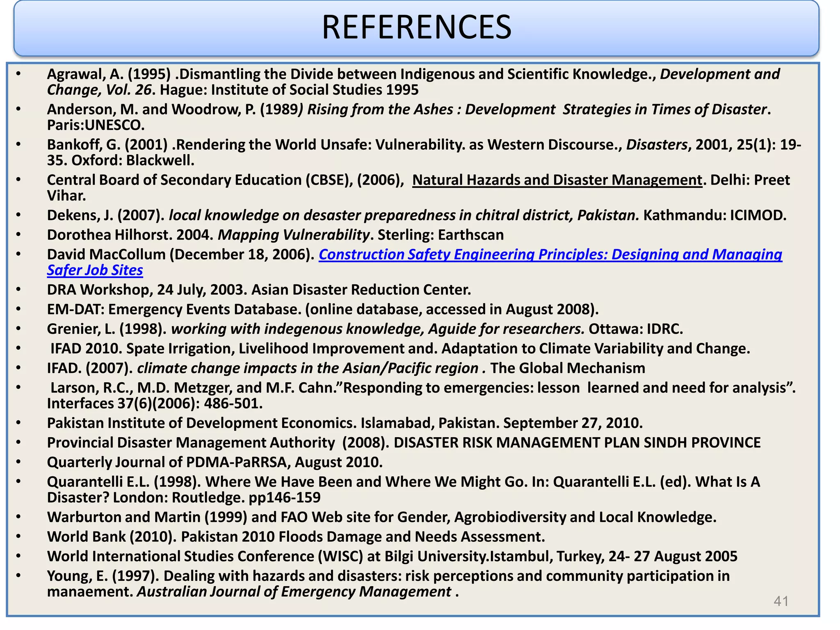Select the World Bank (2010) Floods entry

pyautogui.click(x=296, y=537)
